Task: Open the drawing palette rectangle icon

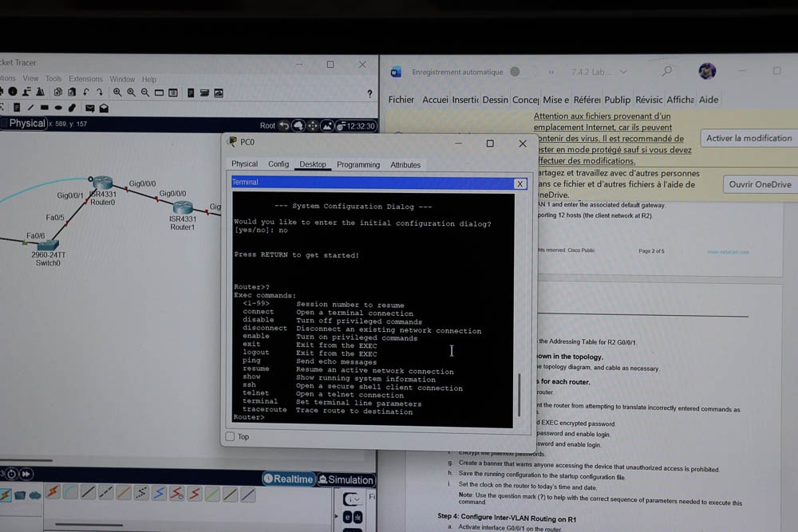Action: [x=160, y=93]
